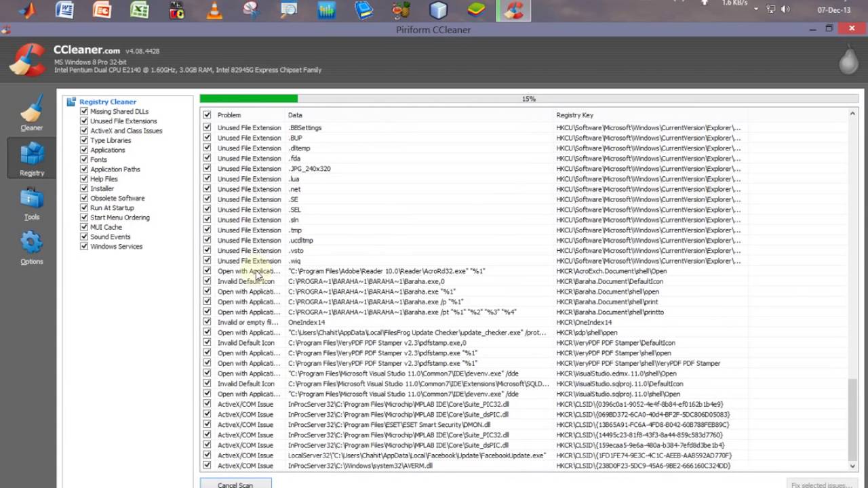
Task: Toggle the select-all checkbox in results header
Action: click(x=207, y=115)
